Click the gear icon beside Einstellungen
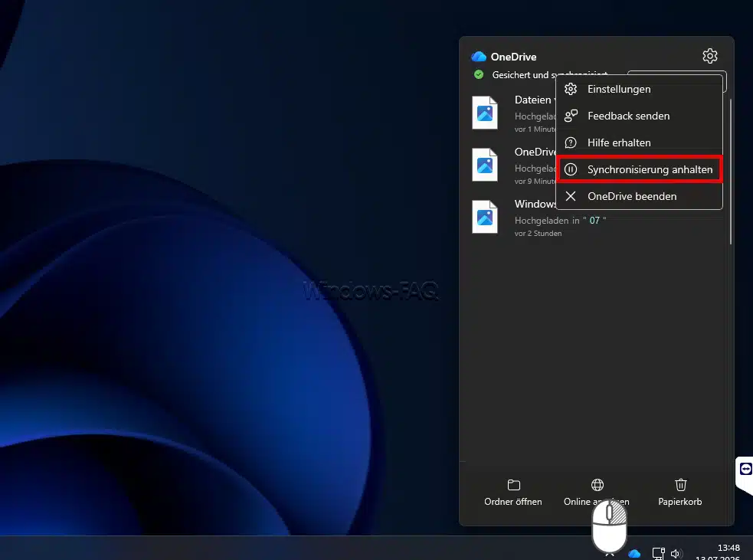 click(571, 89)
